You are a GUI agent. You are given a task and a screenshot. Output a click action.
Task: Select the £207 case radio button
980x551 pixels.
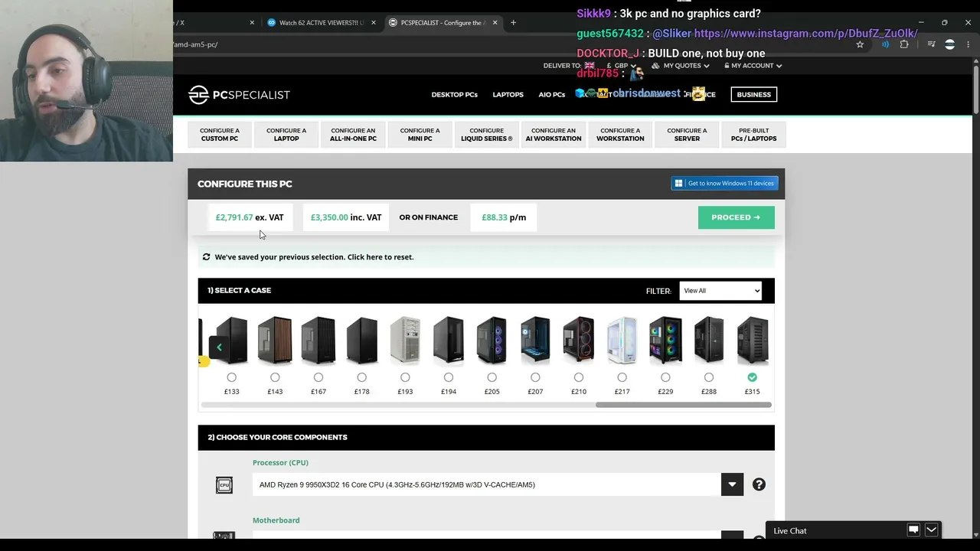(535, 377)
